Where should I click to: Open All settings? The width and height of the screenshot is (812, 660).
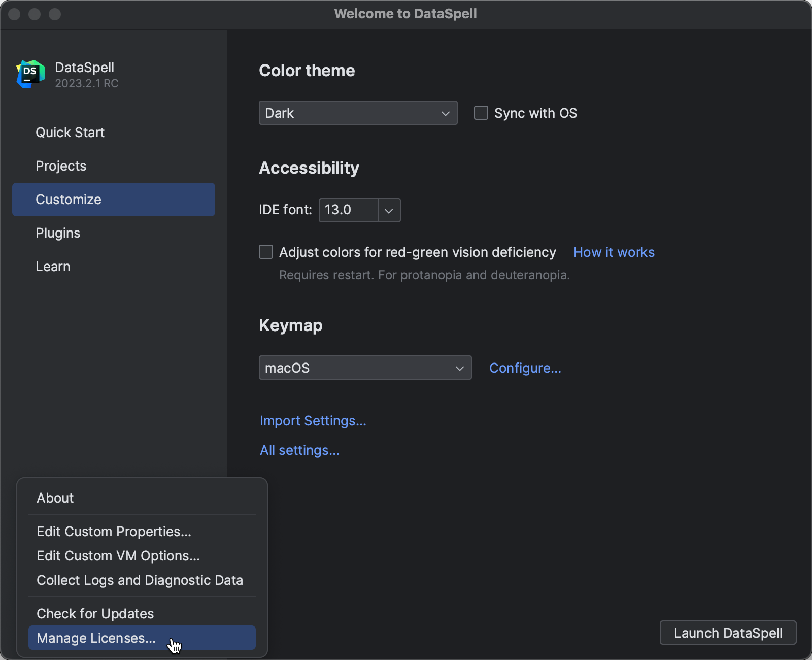click(299, 450)
